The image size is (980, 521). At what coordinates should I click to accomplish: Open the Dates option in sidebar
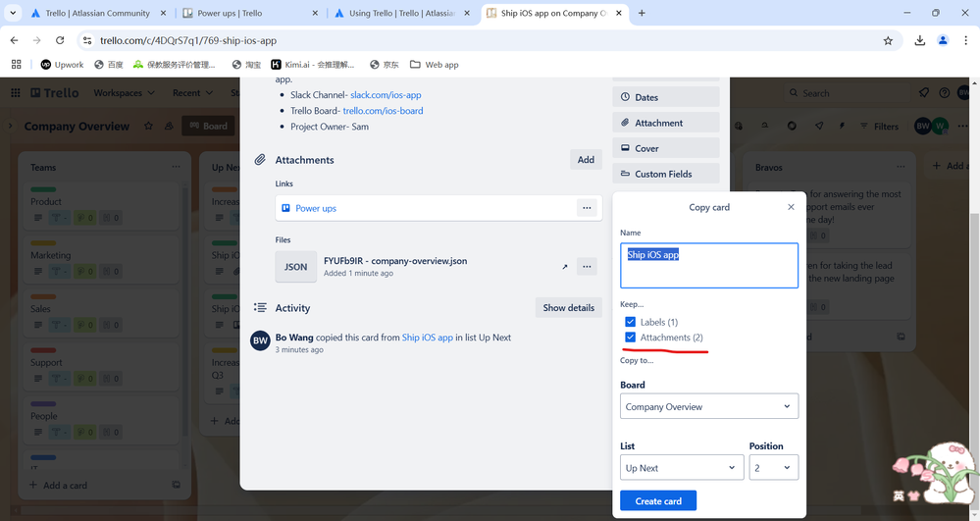pos(666,97)
